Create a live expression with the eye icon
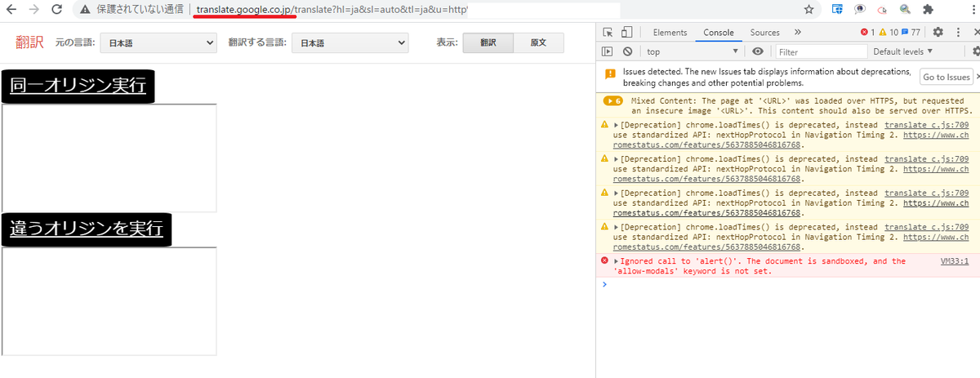The height and width of the screenshot is (378, 980). (x=758, y=51)
